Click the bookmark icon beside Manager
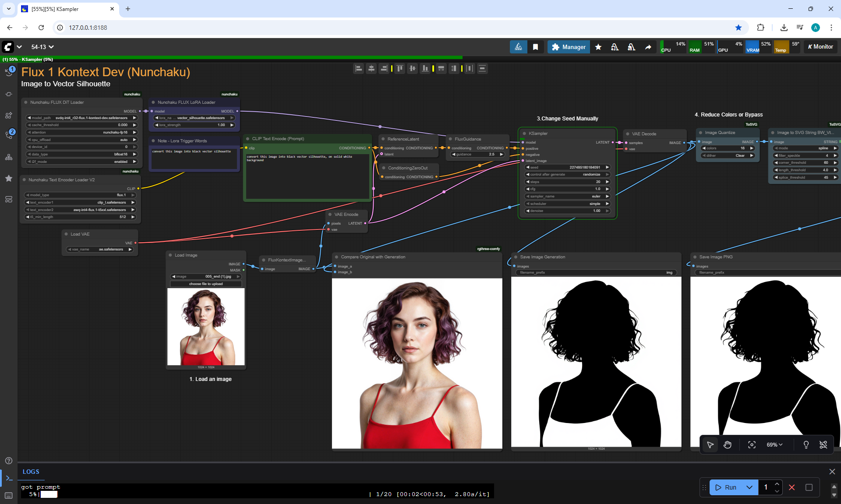841x504 pixels. [535, 47]
